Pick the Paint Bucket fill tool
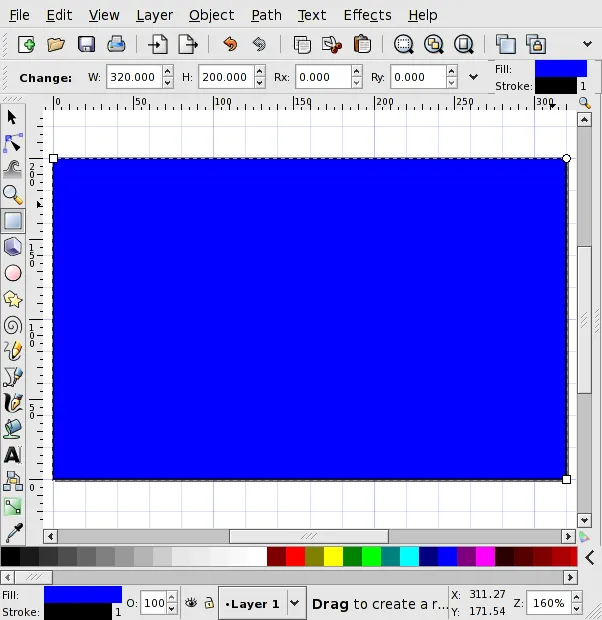 [x=13, y=429]
